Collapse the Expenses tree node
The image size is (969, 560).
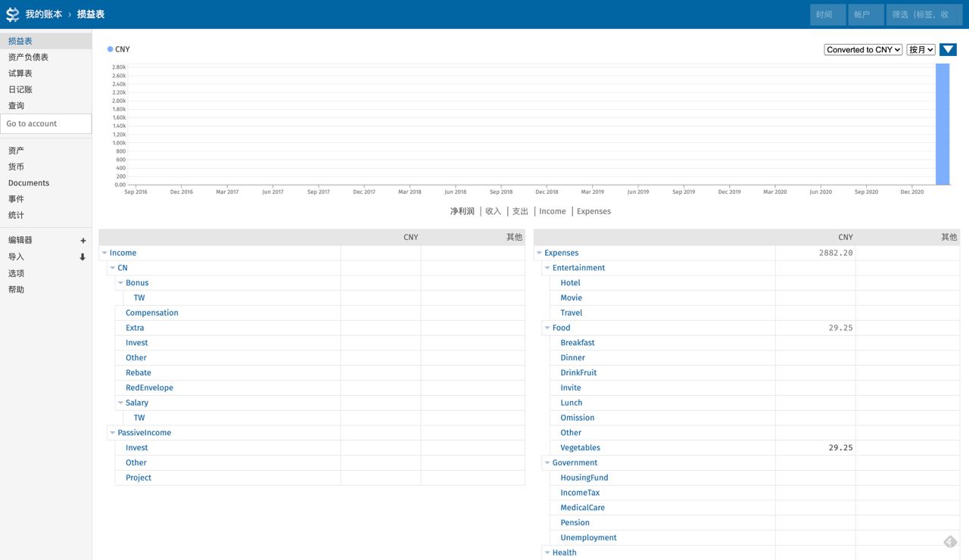tap(539, 253)
